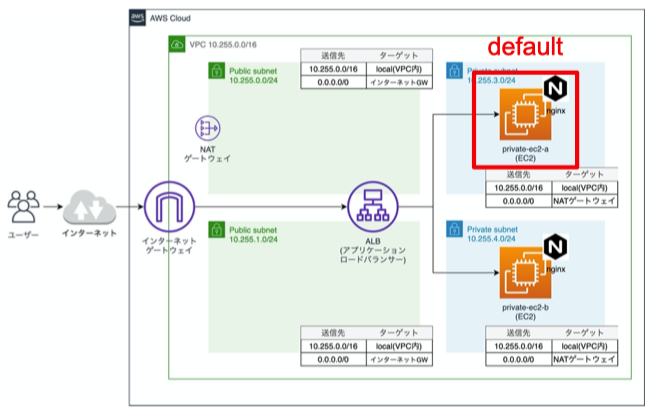The height and width of the screenshot is (416, 652).
Task: Click 0.0.0.0/0 cell in Public subnet 10.255.1.0/24 table
Action: coord(333,359)
